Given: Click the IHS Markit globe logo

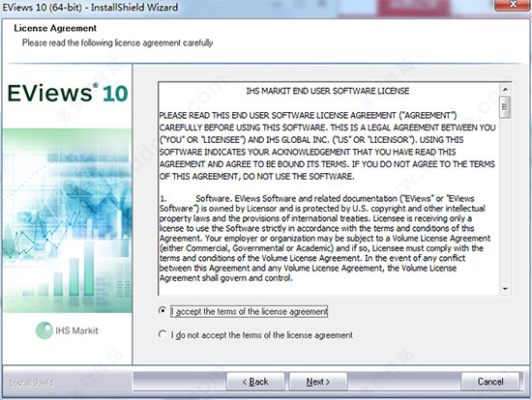Looking at the screenshot, I should [x=44, y=330].
